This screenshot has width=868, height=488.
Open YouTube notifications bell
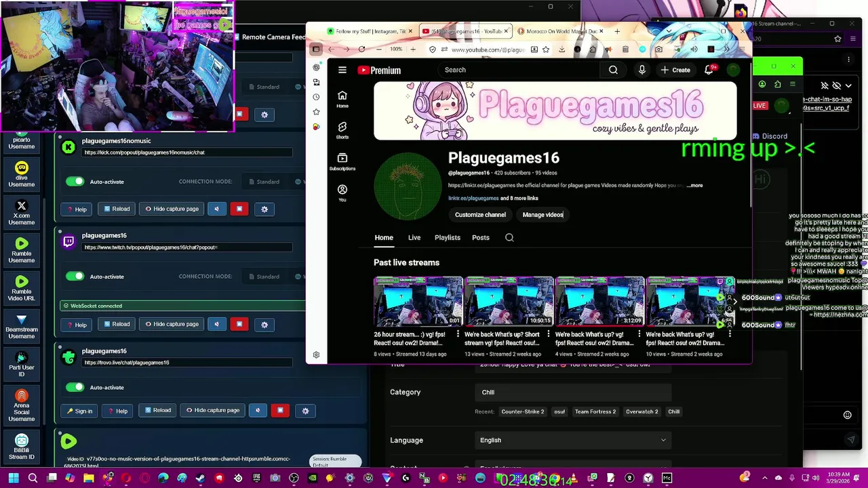[x=709, y=70]
